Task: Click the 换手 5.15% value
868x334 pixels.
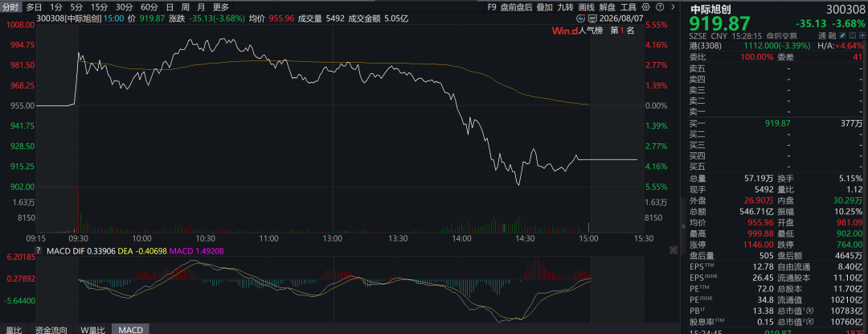Action: (851, 179)
